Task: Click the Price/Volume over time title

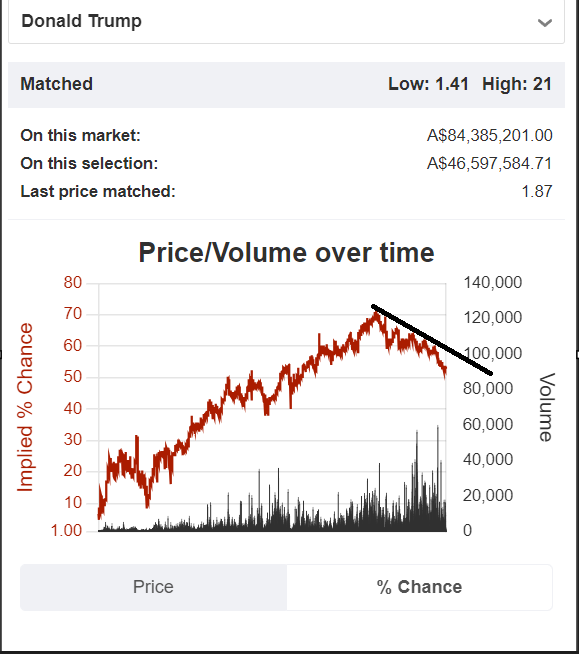Action: point(287,253)
